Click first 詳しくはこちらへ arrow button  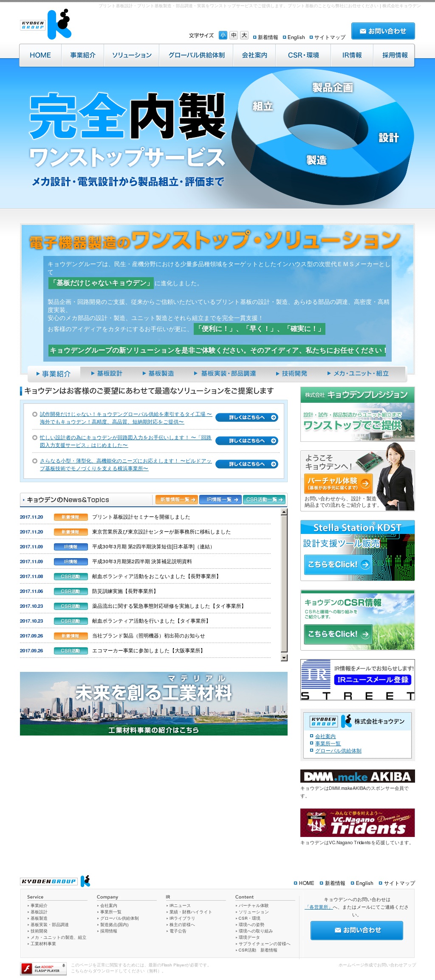point(247,418)
